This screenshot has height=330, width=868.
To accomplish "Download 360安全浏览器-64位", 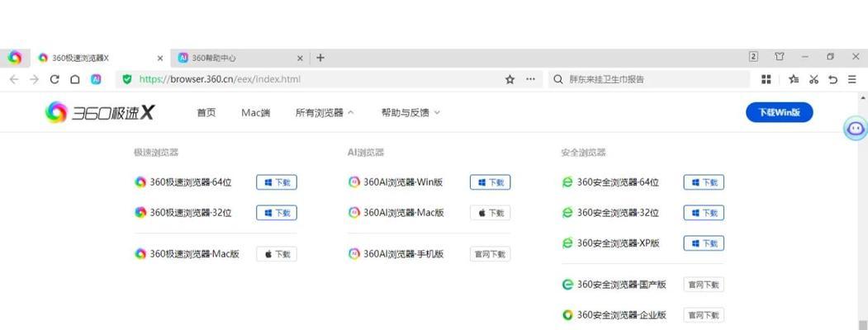I will 704,182.
